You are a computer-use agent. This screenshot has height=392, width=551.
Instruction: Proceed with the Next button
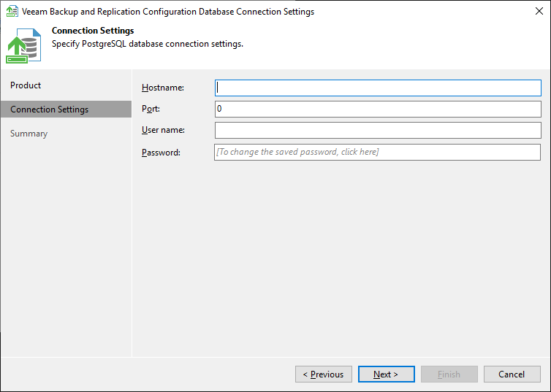point(386,374)
